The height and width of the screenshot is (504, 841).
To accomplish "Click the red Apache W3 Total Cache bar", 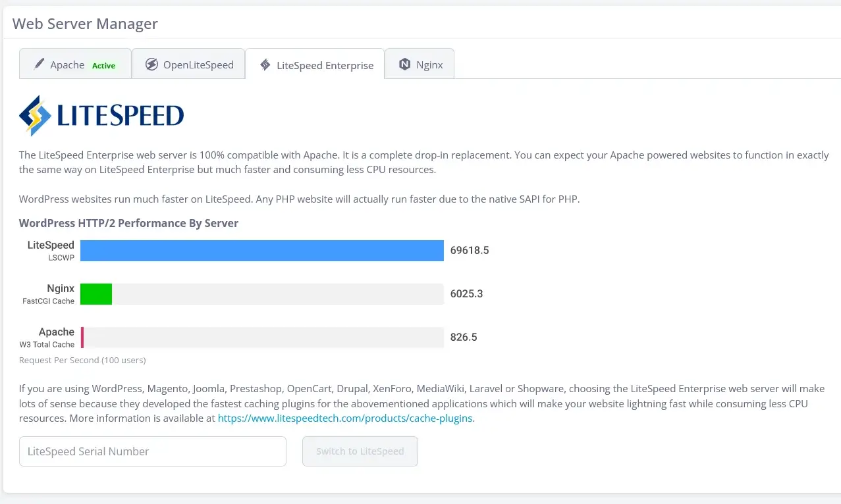I will coord(82,337).
